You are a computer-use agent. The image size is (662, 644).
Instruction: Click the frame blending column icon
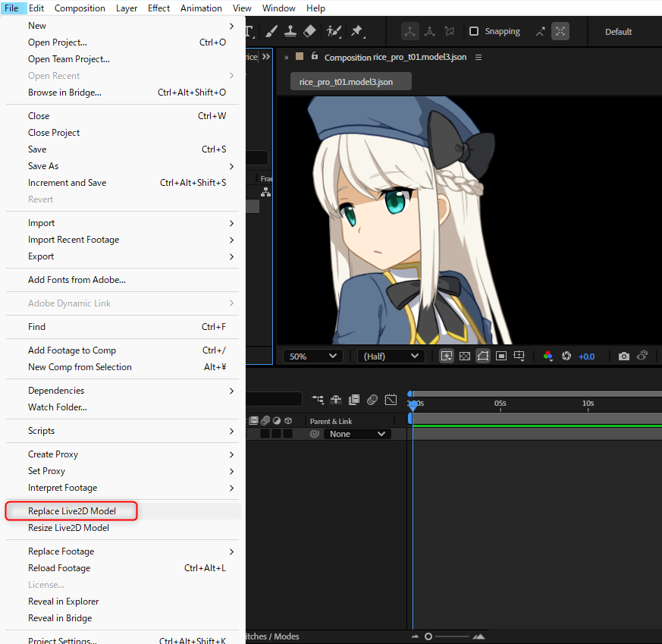coord(254,420)
